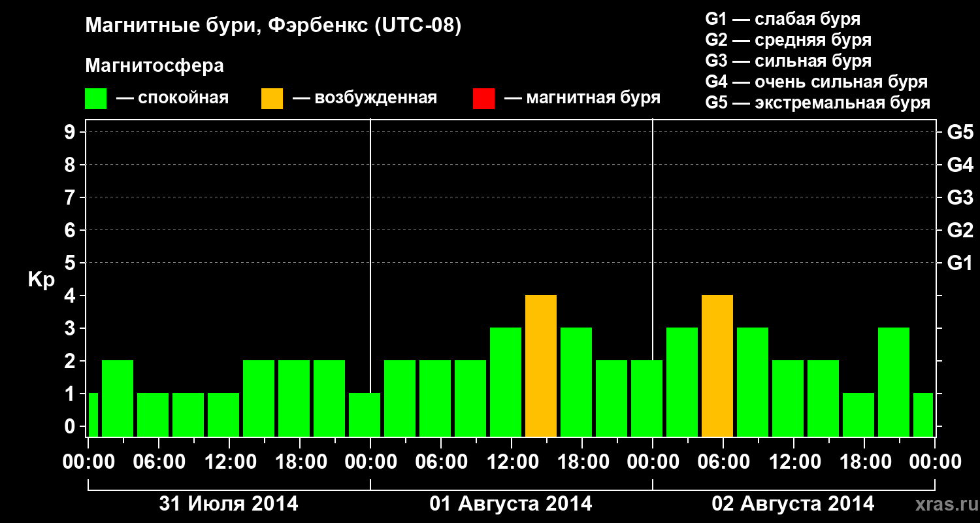980x523 pixels.
Task: Click the '01 Августа 2014' date label
Action: pos(511,504)
